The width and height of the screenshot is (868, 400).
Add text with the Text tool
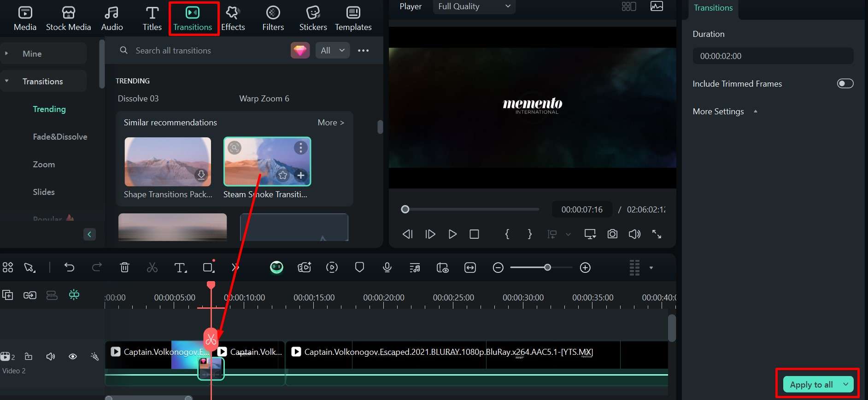pos(180,267)
